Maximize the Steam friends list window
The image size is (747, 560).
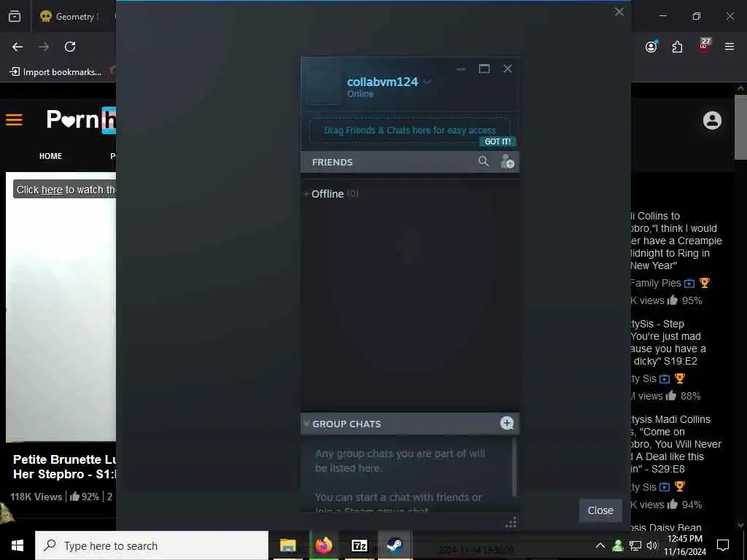(x=484, y=69)
